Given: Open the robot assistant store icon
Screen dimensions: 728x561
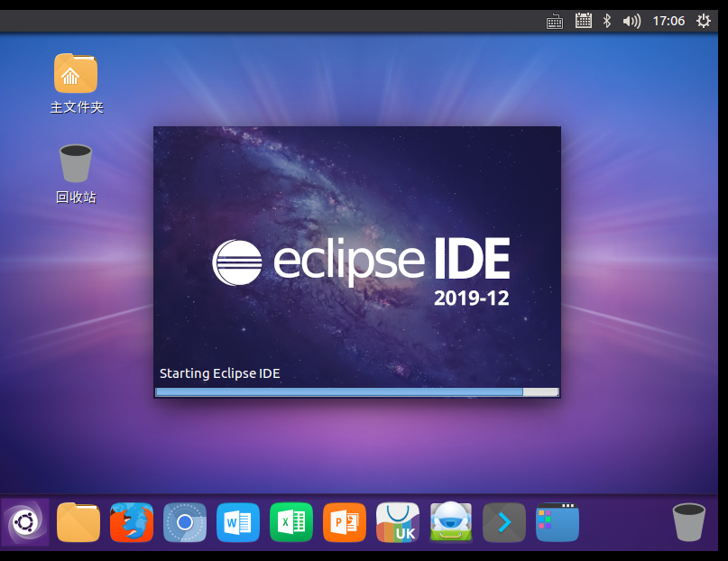Looking at the screenshot, I should [x=451, y=522].
